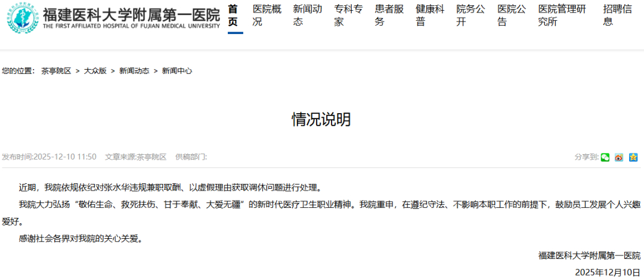Click 茶亭院区 breadcrumb link

coord(56,71)
